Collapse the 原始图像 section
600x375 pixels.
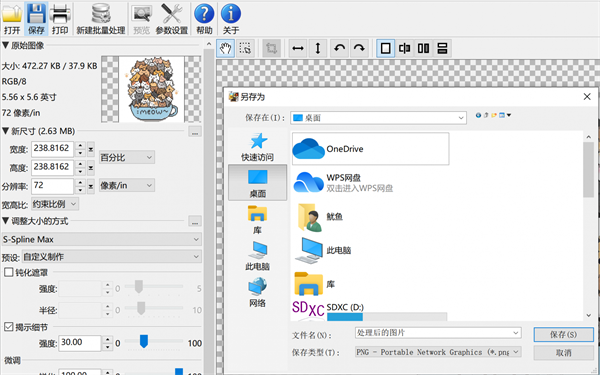pos(5,46)
